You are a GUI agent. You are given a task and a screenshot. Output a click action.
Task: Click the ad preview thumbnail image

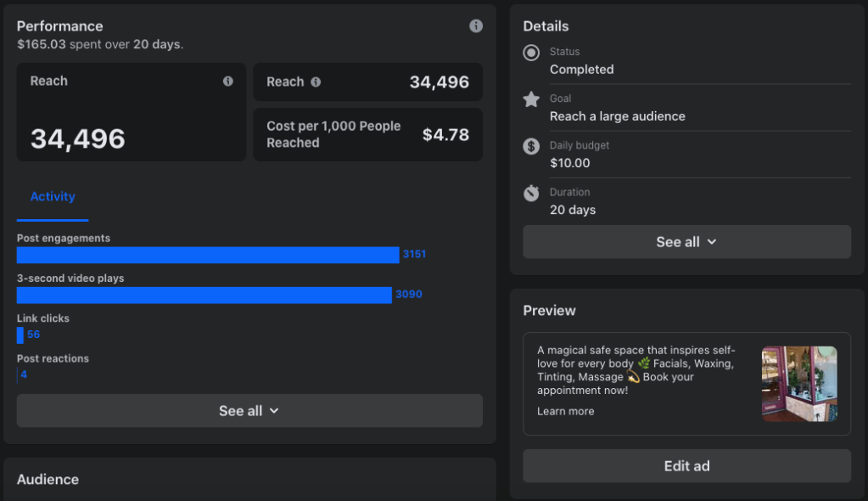pyautogui.click(x=799, y=384)
